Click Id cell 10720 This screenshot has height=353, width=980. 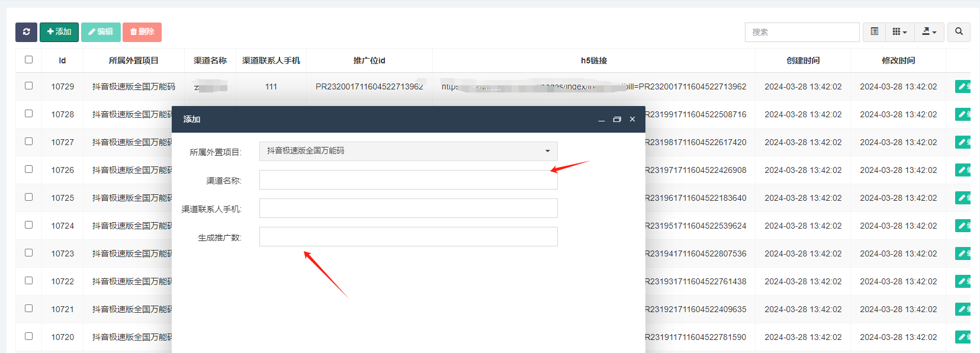pos(62,337)
